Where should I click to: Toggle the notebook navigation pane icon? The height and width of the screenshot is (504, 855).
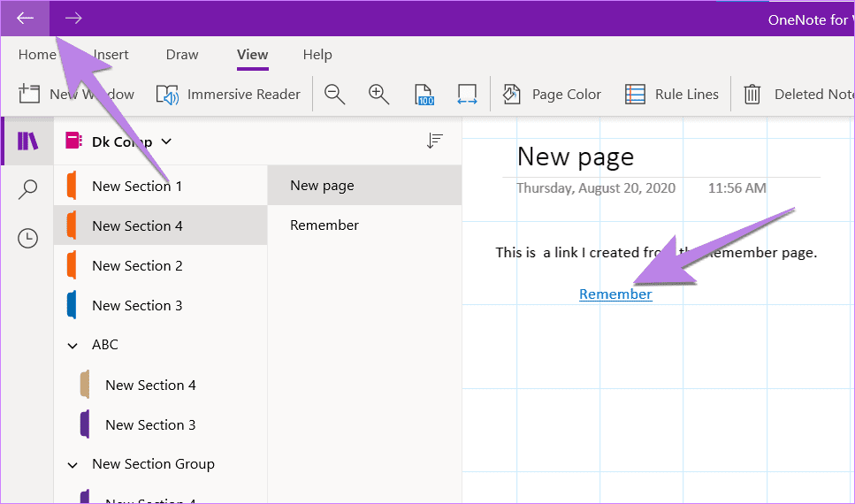point(27,141)
